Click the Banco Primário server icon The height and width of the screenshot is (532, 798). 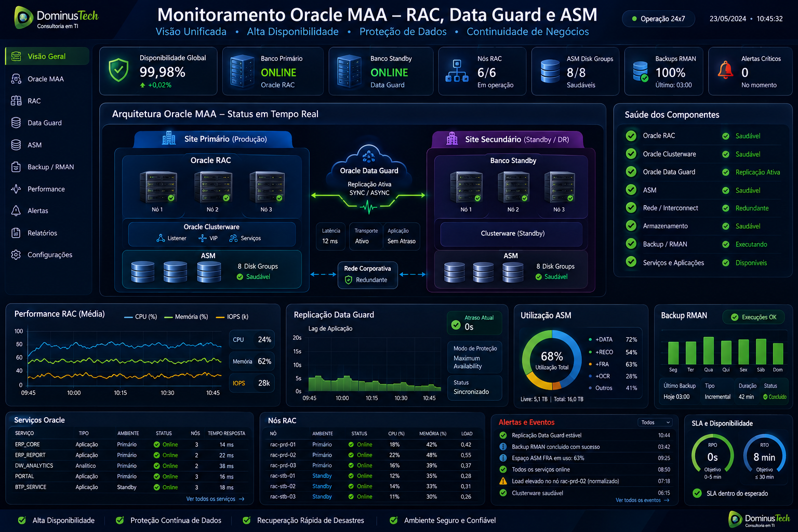pyautogui.click(x=242, y=72)
